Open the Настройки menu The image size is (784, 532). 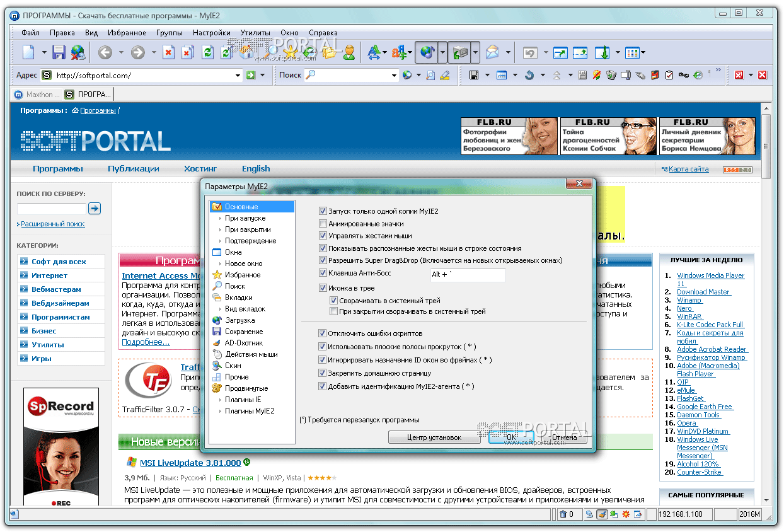pos(212,33)
